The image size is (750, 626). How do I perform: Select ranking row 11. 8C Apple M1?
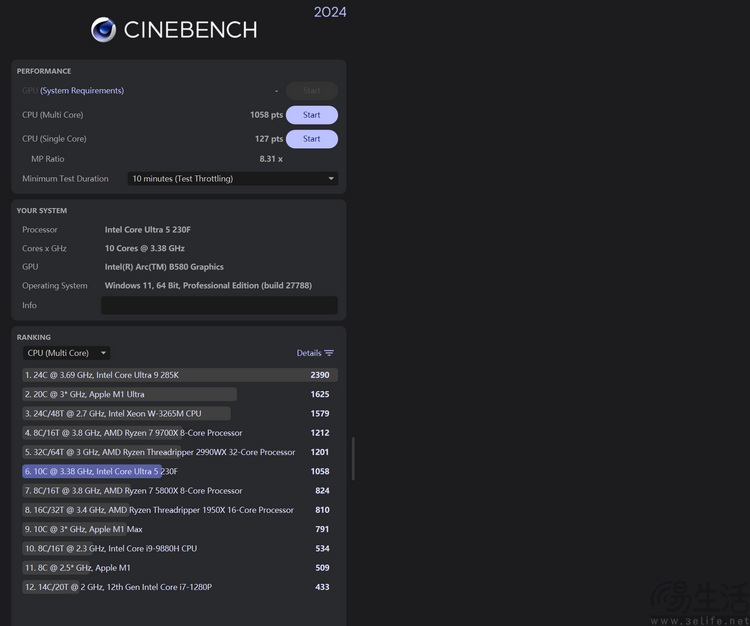point(180,568)
